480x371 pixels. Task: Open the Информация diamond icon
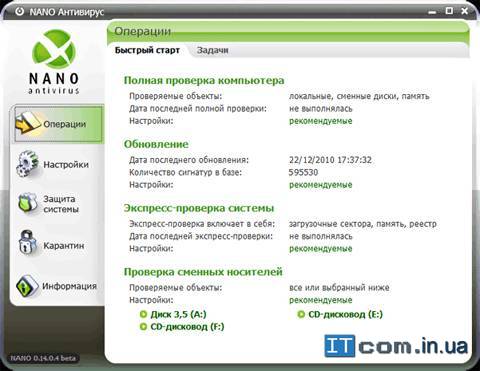[x=27, y=286]
